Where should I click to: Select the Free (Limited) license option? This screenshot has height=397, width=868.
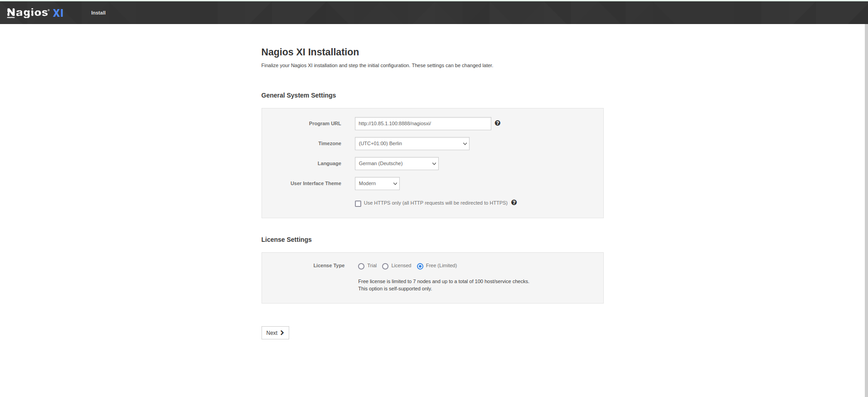[x=420, y=266]
